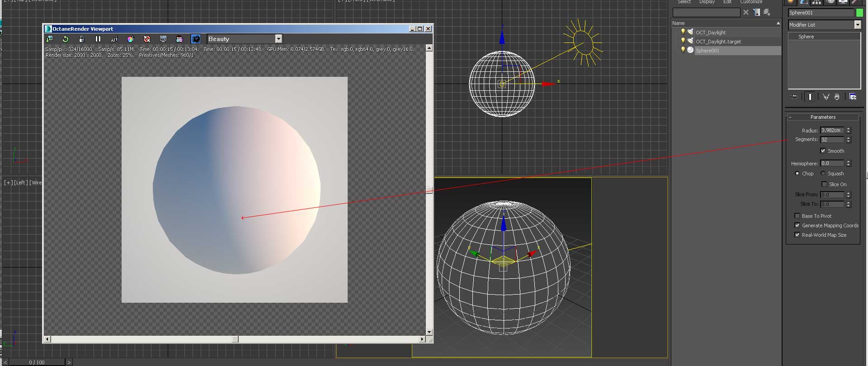Viewport: 868px width, 366px height.
Task: Click the Sphere001 object name field
Action: [x=821, y=13]
